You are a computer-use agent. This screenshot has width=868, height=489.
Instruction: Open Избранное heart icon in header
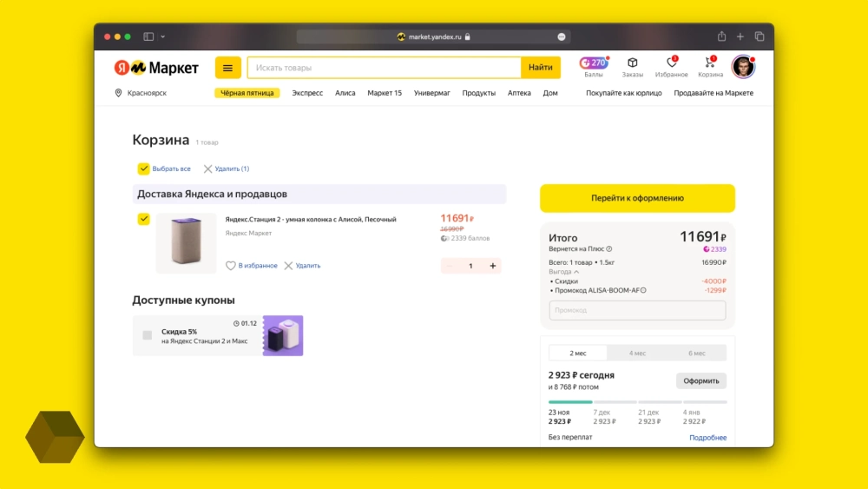tap(671, 64)
